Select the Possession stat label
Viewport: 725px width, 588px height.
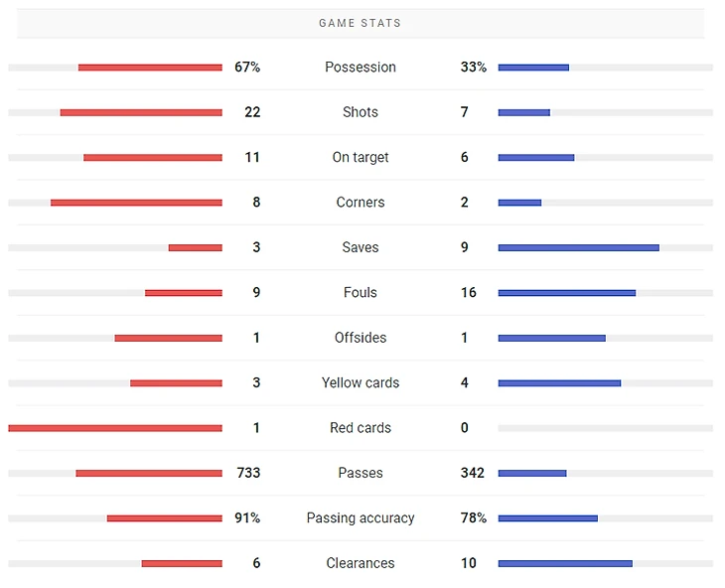361,67
